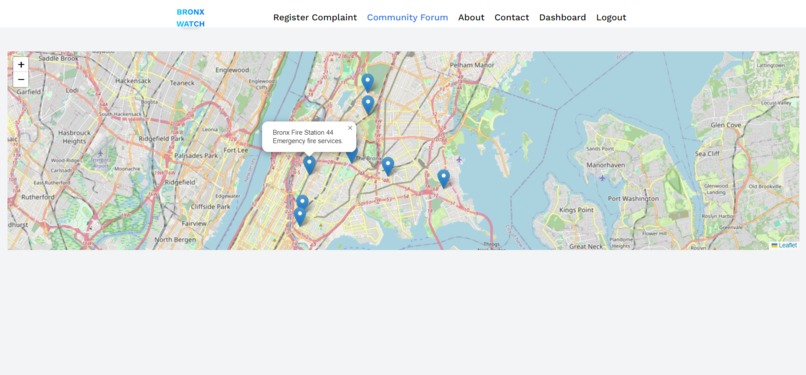This screenshot has height=375, width=806.
Task: Click the 'Emergency fire services.' popup text
Action: [x=307, y=141]
